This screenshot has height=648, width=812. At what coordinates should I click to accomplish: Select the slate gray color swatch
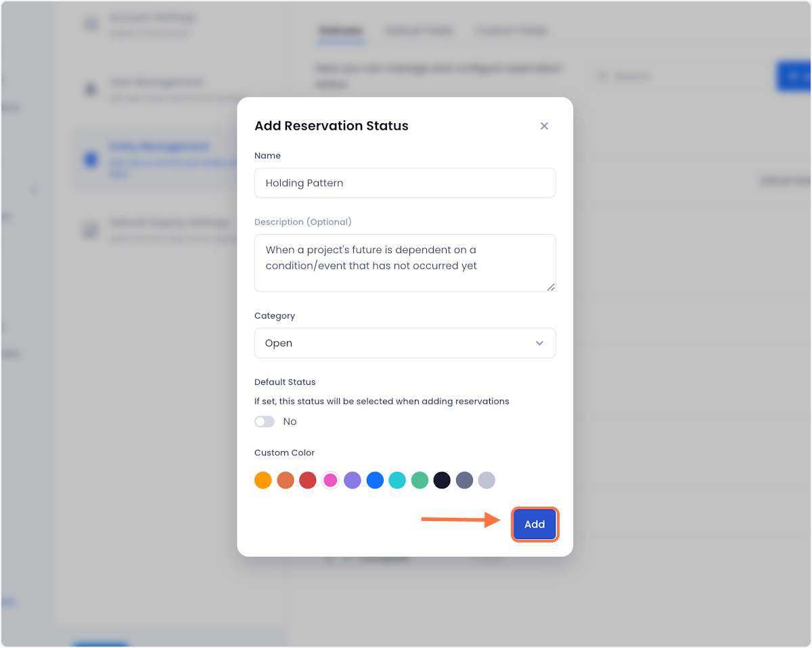pos(464,480)
